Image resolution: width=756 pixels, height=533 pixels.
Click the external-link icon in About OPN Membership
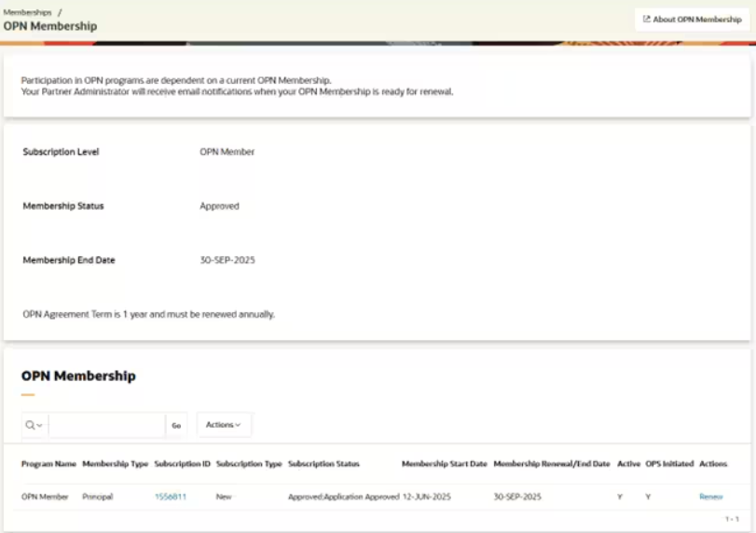[x=647, y=20]
